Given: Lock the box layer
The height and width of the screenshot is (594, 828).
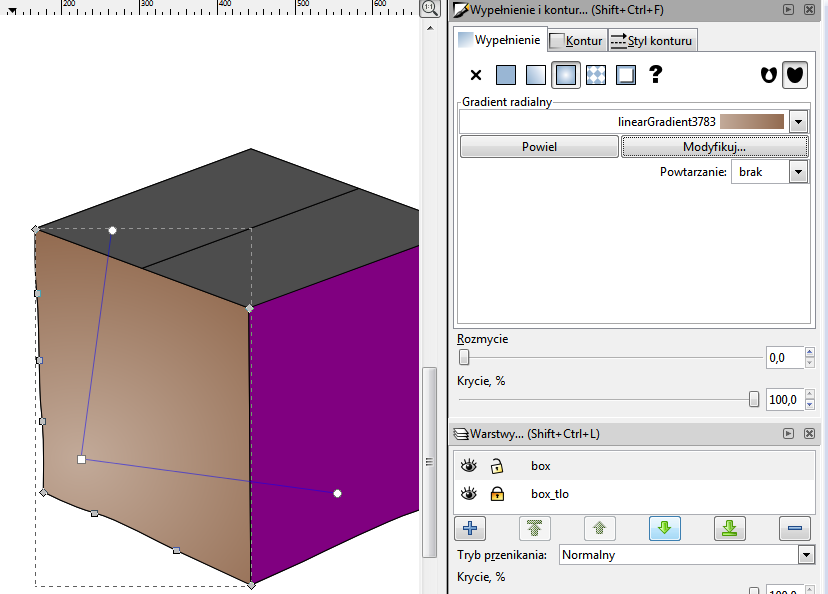Looking at the screenshot, I should point(496,466).
